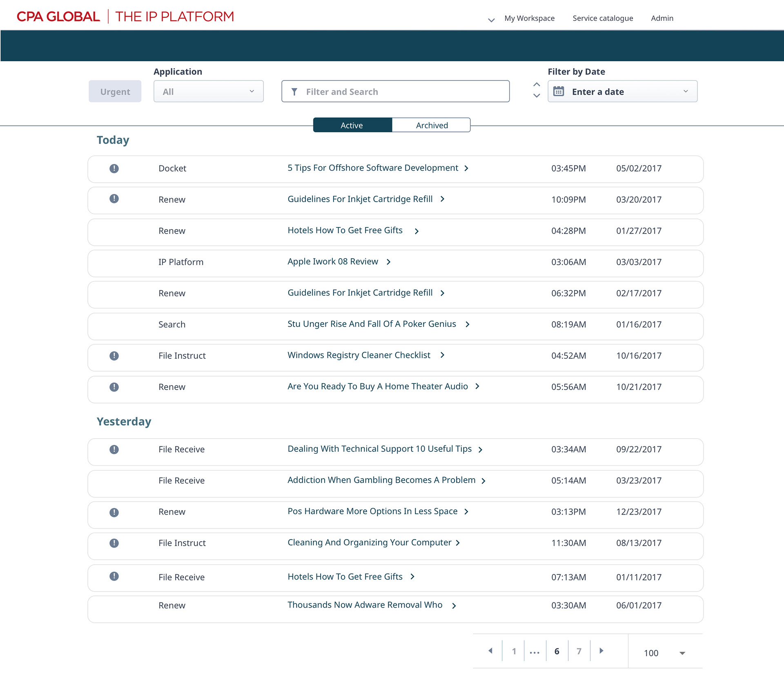Screen dimensions: 784x680
Task: Open Service catalogue menu item
Action: point(603,18)
